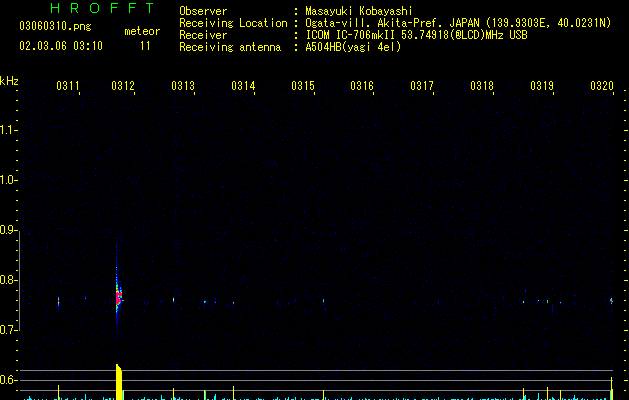Click the 0318 time marker
Viewport: 629px width, 400px height.
[x=482, y=85]
